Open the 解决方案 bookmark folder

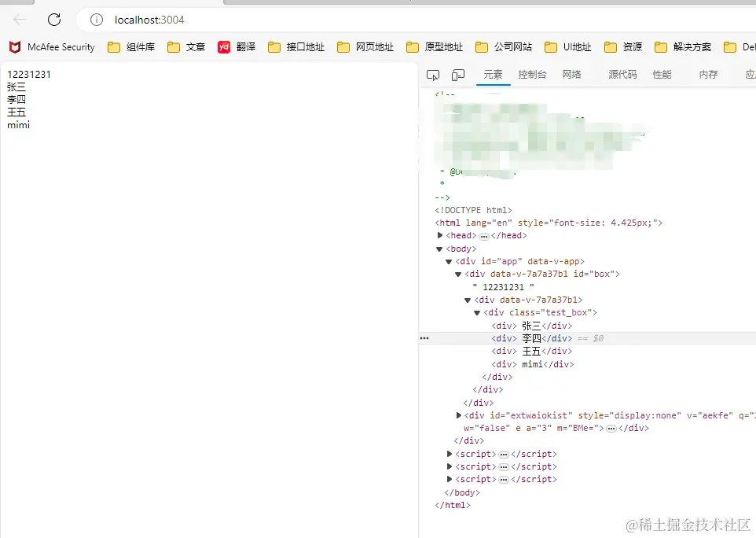point(683,47)
